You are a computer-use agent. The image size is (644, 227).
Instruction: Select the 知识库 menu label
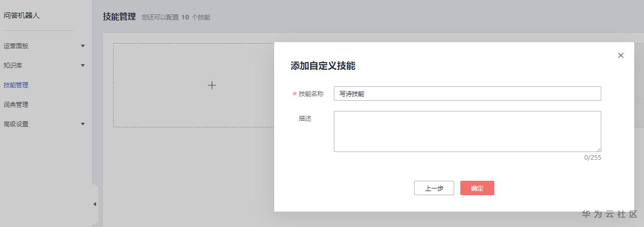13,66
